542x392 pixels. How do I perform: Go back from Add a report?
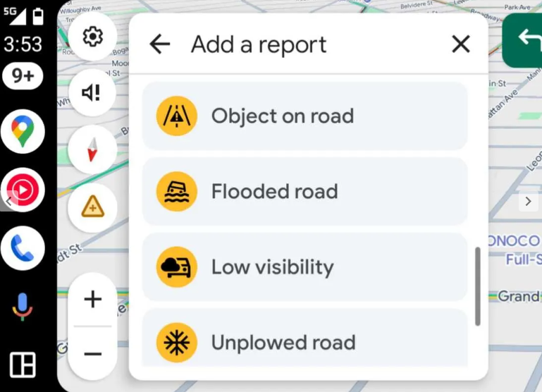[160, 44]
